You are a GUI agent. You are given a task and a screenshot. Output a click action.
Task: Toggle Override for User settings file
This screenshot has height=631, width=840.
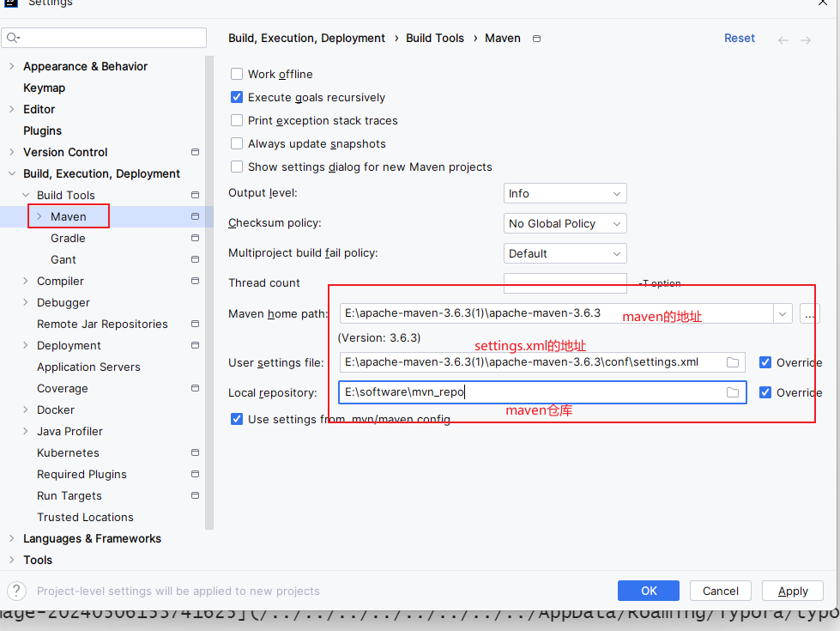pos(765,362)
